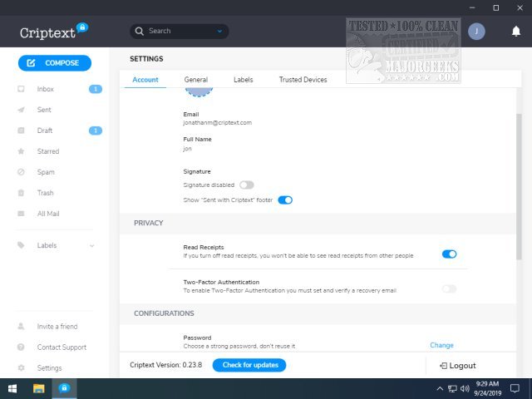Click the Criptext taskbar icon
Viewport: 532px width, 399px height.
[64, 388]
